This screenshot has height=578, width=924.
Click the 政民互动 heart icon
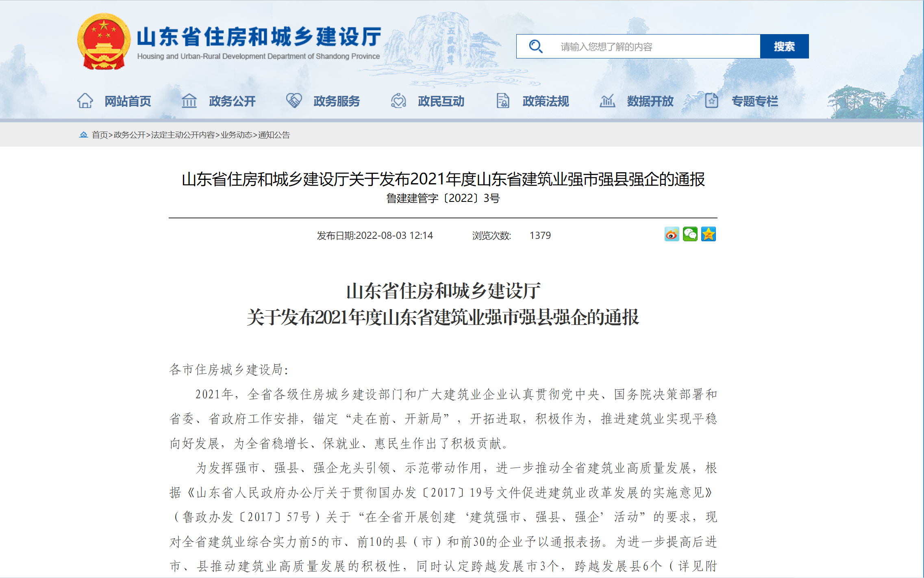[x=399, y=100]
